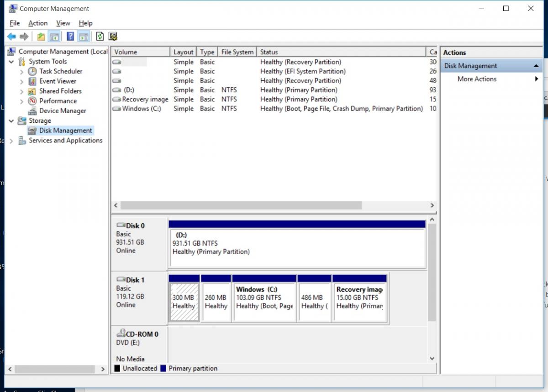Sort by the Type column header
This screenshot has width=548, height=392.
pyautogui.click(x=207, y=52)
